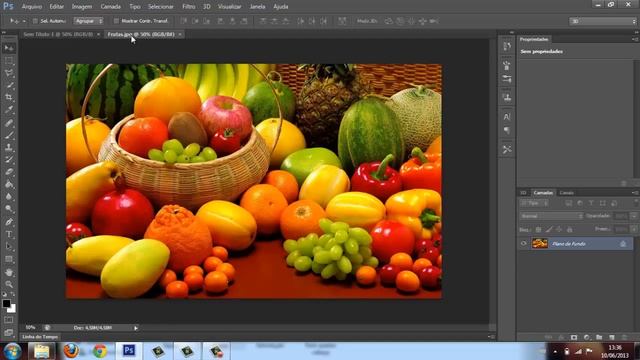Viewport: 640px width, 360px height.
Task: Select the Type tool
Action: (x=9, y=234)
